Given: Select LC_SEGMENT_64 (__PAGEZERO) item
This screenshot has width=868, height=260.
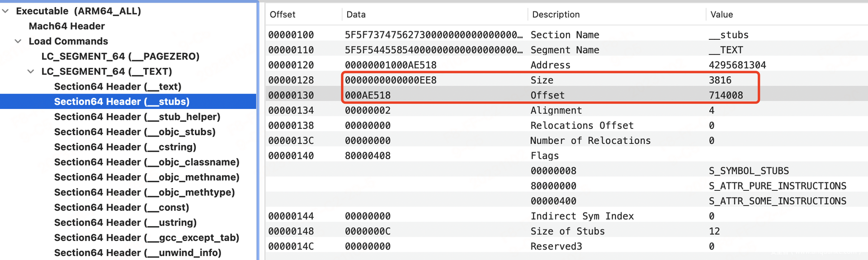Looking at the screenshot, I should point(120,57).
